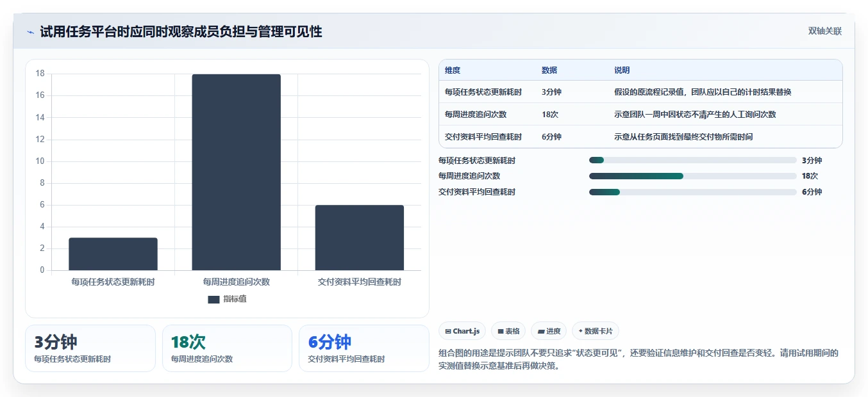Click the x-axis label 交付资料平均回查耗时
This screenshot has width=868, height=397.
click(x=360, y=282)
